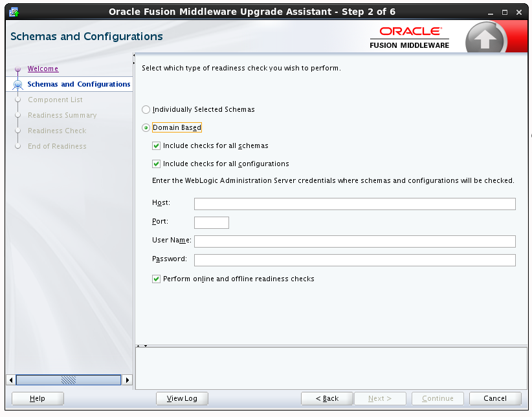Viewport: 532px width, 417px height.
Task: Close the Upgrade Assistant window
Action: pos(519,12)
